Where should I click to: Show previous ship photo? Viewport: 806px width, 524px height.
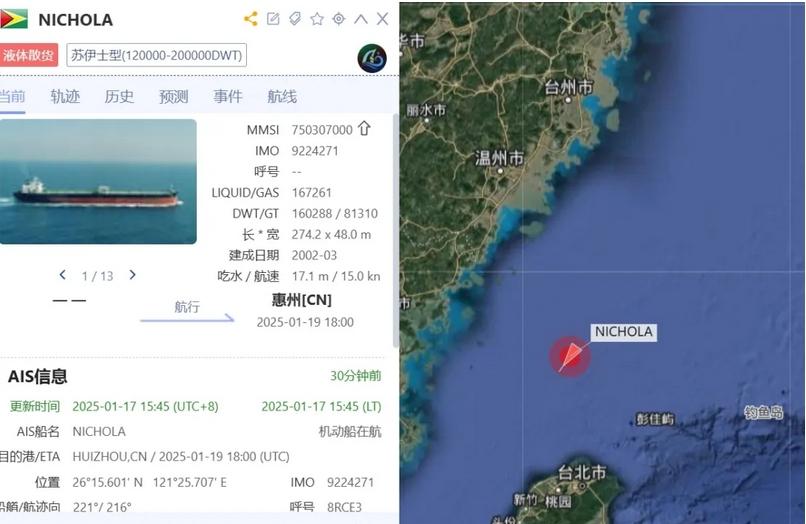click(63, 275)
